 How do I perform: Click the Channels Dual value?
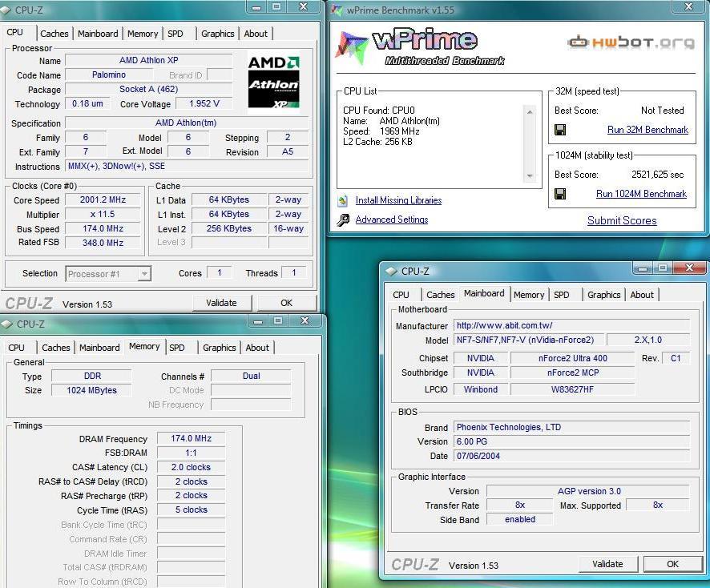(x=252, y=376)
